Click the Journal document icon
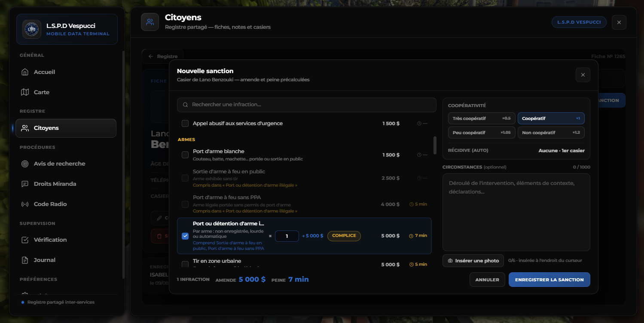This screenshot has width=644, height=323. click(x=25, y=260)
